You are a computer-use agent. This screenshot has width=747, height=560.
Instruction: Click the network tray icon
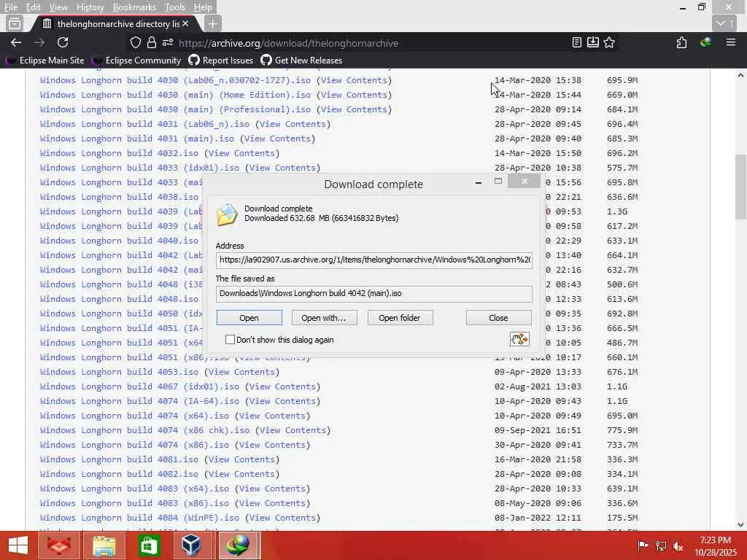(661, 545)
